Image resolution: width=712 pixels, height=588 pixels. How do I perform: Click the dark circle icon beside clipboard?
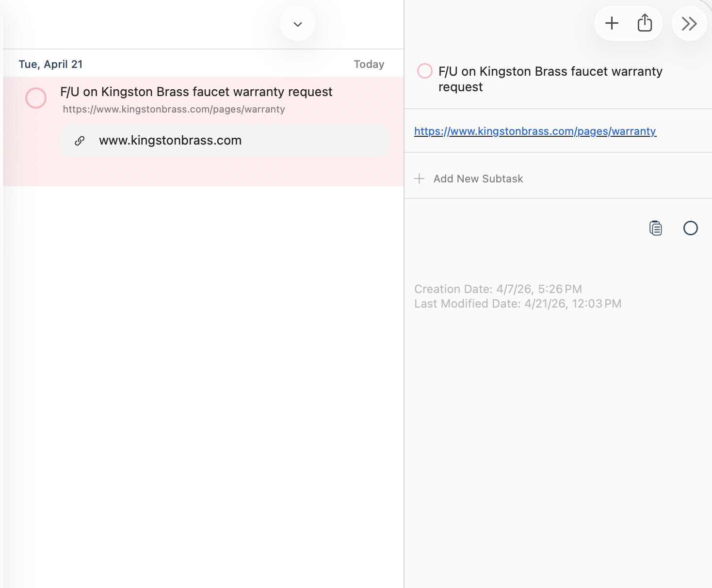(x=690, y=228)
